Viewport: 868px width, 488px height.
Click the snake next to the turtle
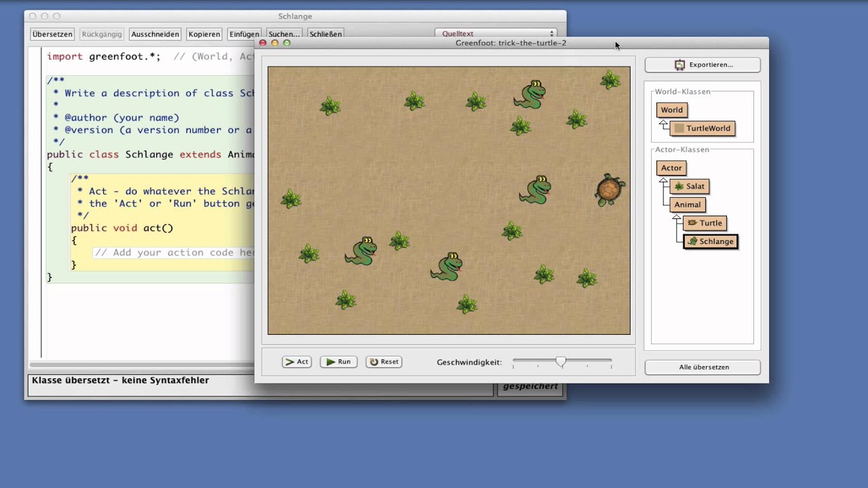tap(536, 190)
